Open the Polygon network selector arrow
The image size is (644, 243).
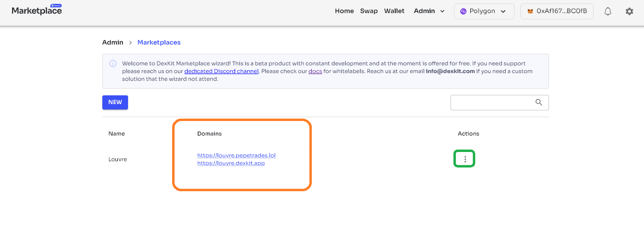tap(503, 12)
